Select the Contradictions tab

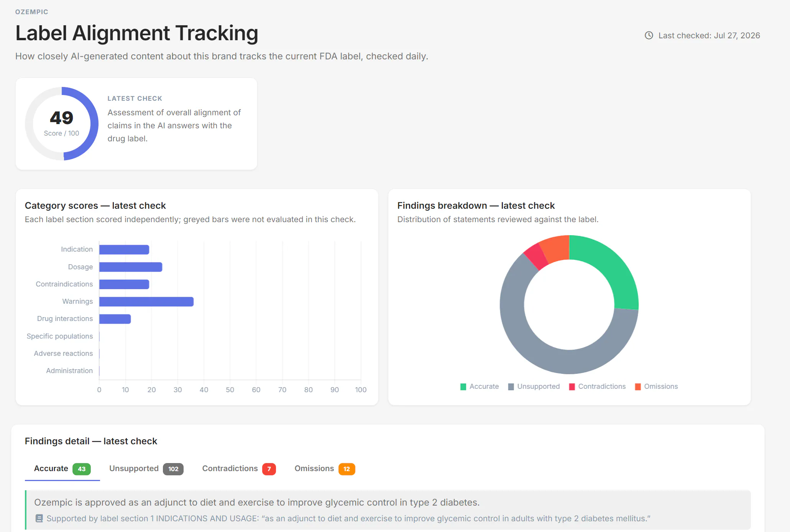coord(239,469)
